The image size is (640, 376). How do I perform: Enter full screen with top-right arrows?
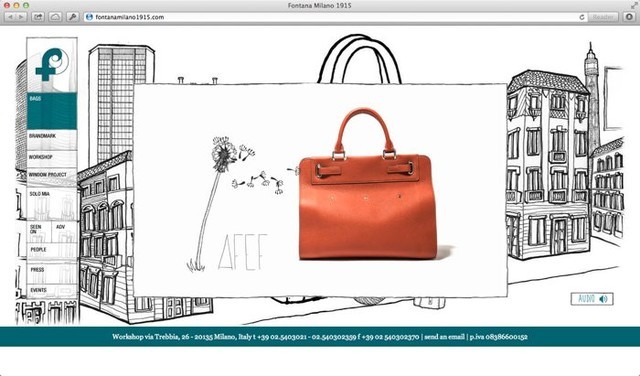pos(633,5)
